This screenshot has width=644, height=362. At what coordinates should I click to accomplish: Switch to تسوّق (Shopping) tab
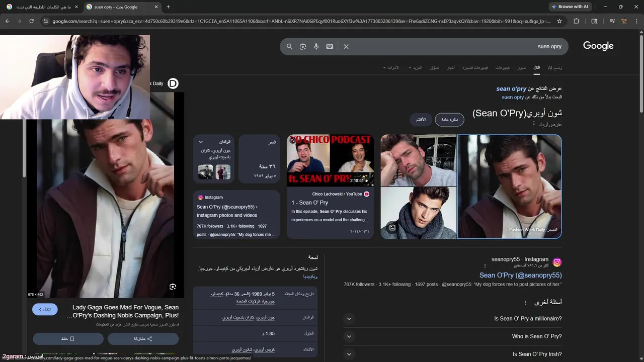pos(434,67)
